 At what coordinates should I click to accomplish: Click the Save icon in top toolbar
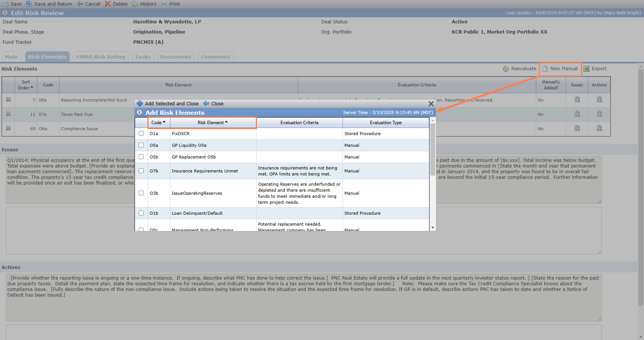[5, 4]
